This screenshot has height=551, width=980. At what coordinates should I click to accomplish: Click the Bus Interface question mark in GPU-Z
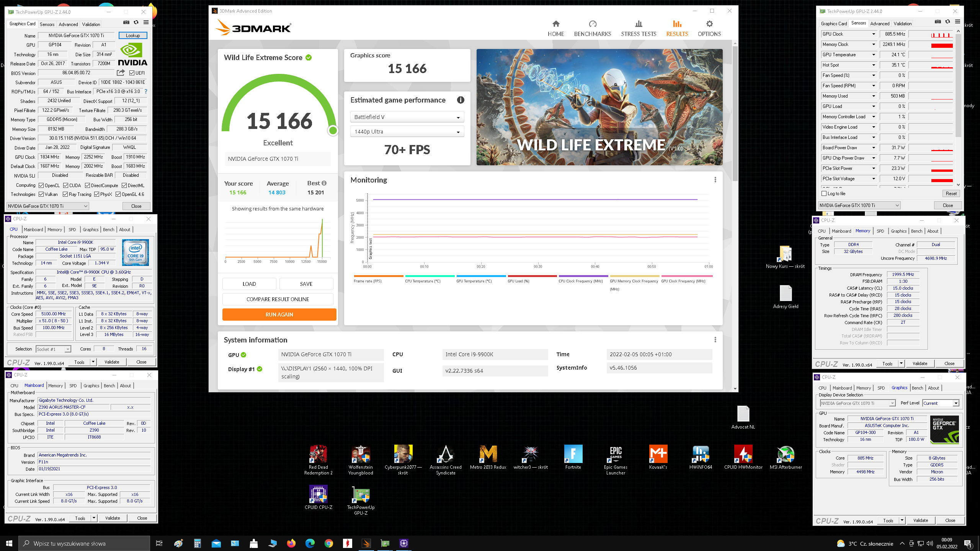(x=146, y=91)
